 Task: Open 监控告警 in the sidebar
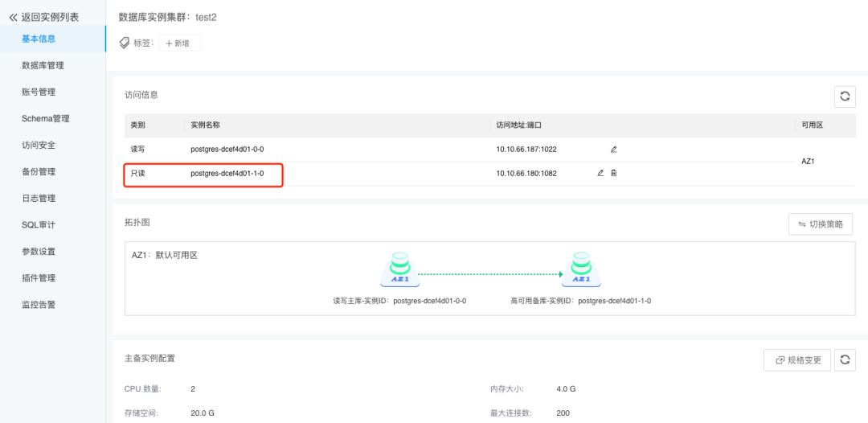[x=39, y=305]
